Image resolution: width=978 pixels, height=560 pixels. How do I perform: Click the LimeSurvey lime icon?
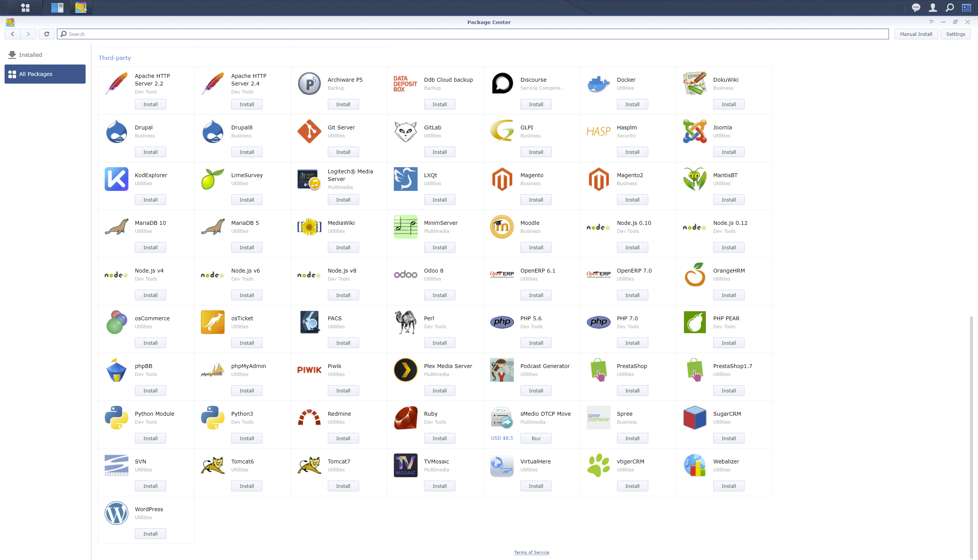pos(212,179)
